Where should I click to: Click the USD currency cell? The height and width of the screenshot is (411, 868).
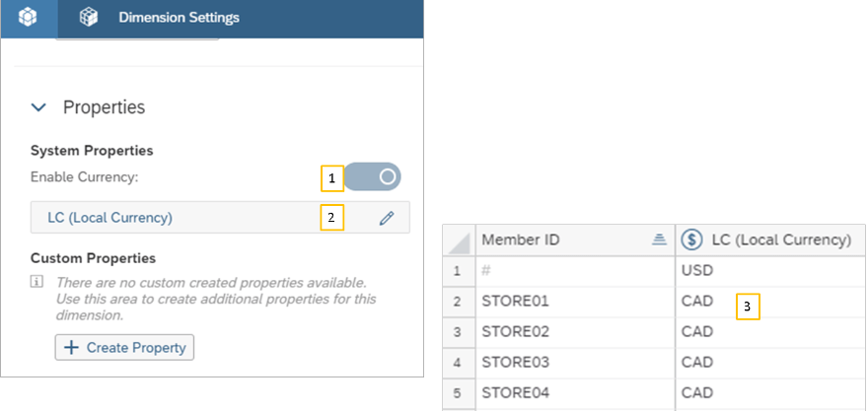coord(697,269)
